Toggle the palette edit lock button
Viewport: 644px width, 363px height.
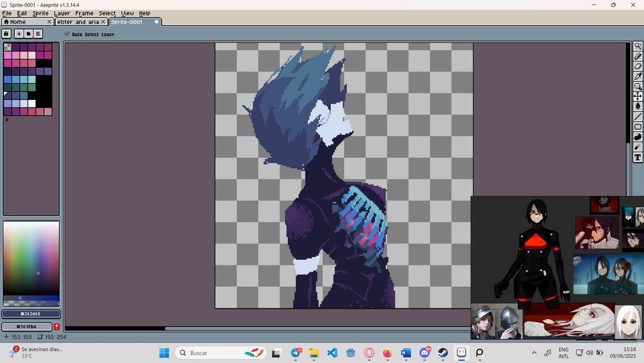coord(6,34)
